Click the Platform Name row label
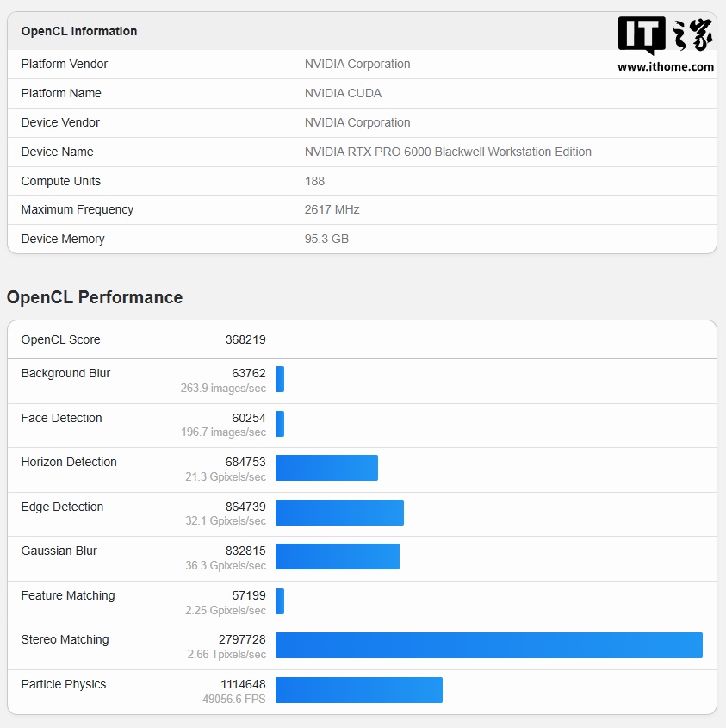 click(x=61, y=93)
